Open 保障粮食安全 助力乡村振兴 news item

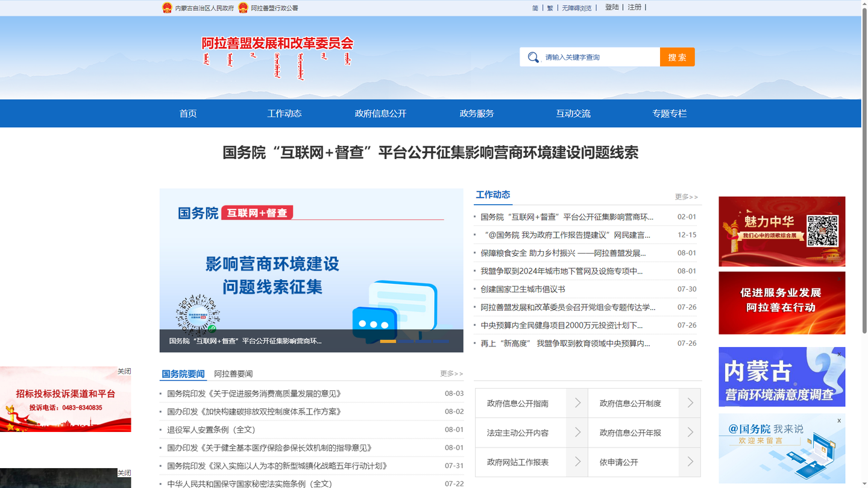(x=563, y=253)
